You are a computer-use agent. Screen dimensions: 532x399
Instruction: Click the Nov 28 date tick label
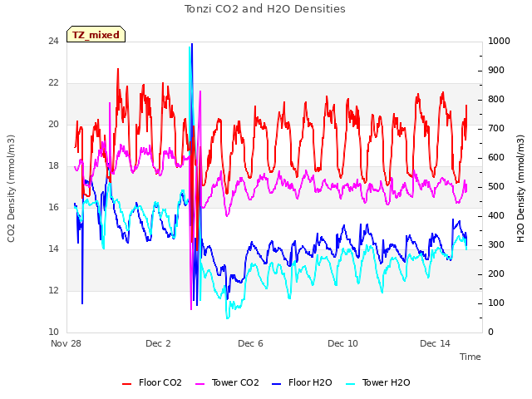pyautogui.click(x=66, y=343)
